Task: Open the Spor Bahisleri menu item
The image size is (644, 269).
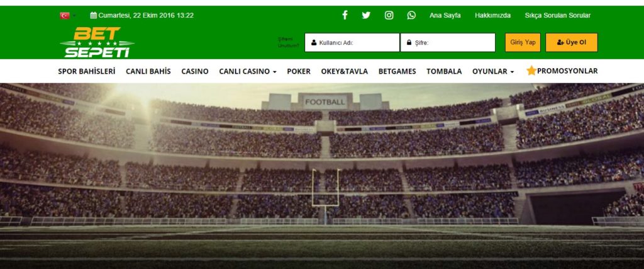Action: coord(87,71)
